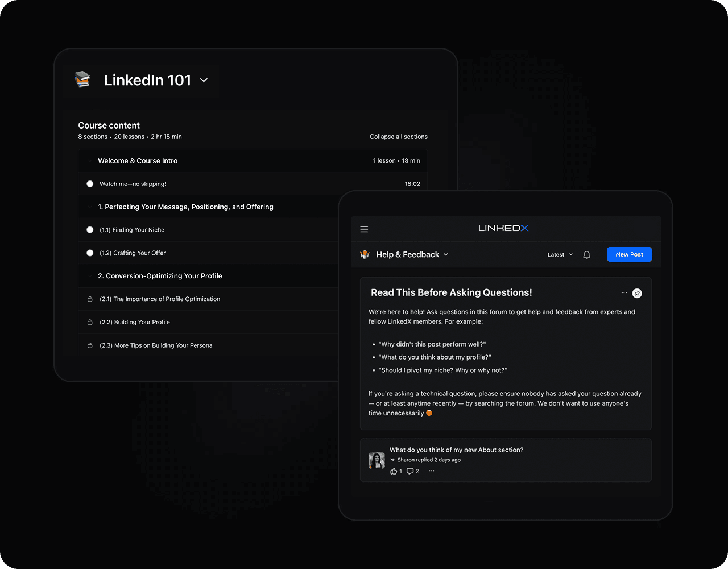The width and height of the screenshot is (728, 569).
Task: Click the lock icon on Building Your Profile
Action: click(90, 322)
